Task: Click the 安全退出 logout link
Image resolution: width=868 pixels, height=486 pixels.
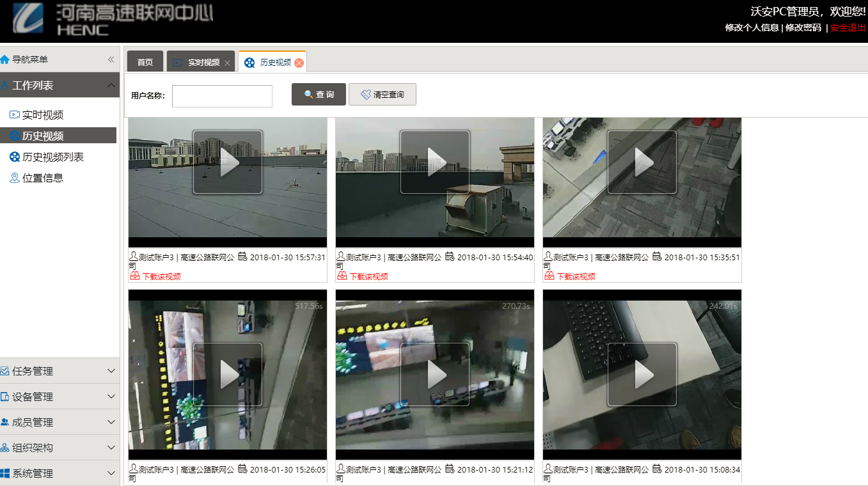Action: pyautogui.click(x=848, y=27)
